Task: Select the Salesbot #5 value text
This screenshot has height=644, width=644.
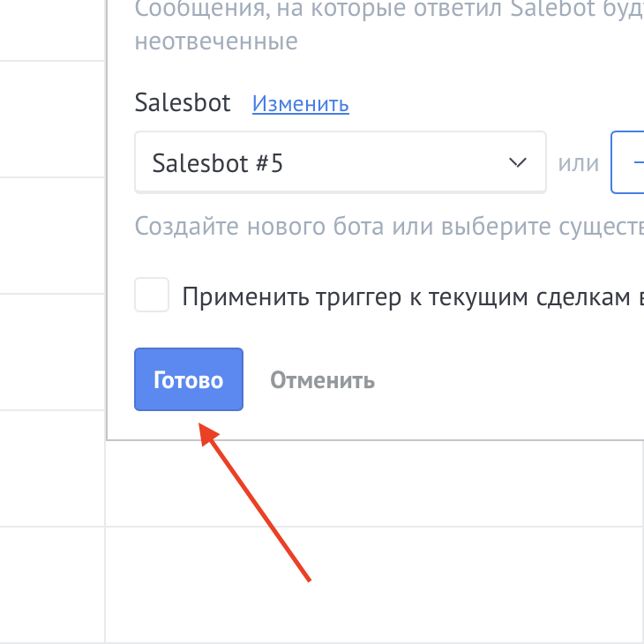Action: tap(217, 163)
